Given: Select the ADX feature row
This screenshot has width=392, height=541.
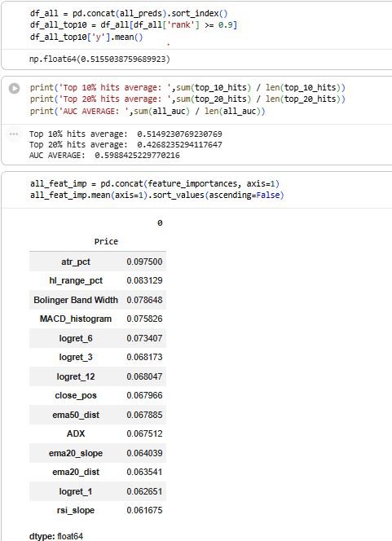Looking at the screenshot, I should (98, 433).
